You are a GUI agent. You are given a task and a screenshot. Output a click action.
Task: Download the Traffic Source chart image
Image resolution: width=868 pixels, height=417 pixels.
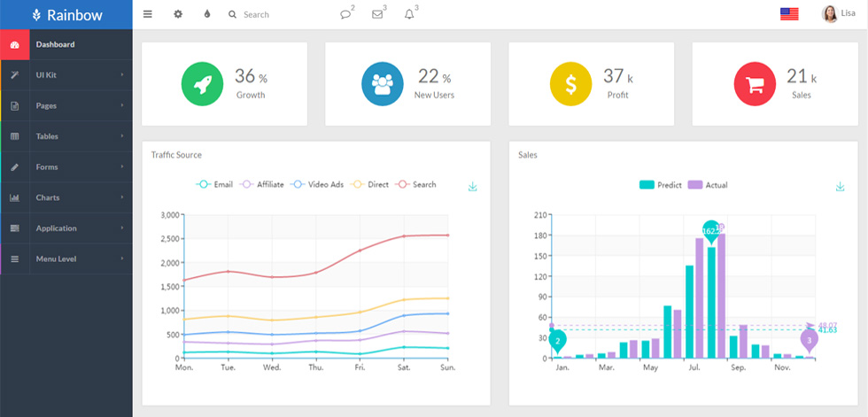click(x=473, y=187)
